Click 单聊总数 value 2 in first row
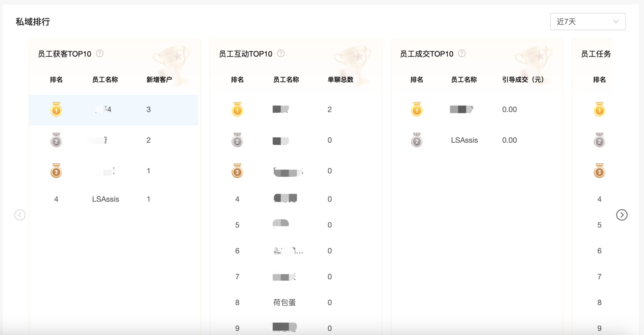 coord(330,109)
